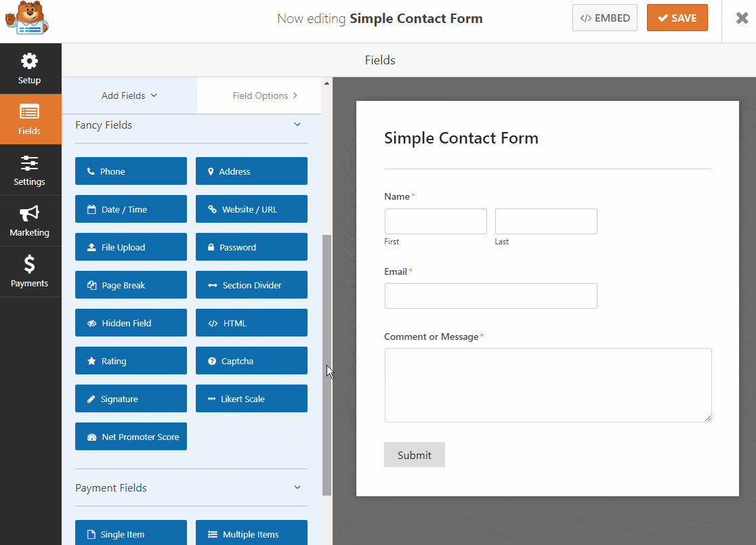The width and height of the screenshot is (756, 545).
Task: Add a File Upload field
Action: pos(131,246)
